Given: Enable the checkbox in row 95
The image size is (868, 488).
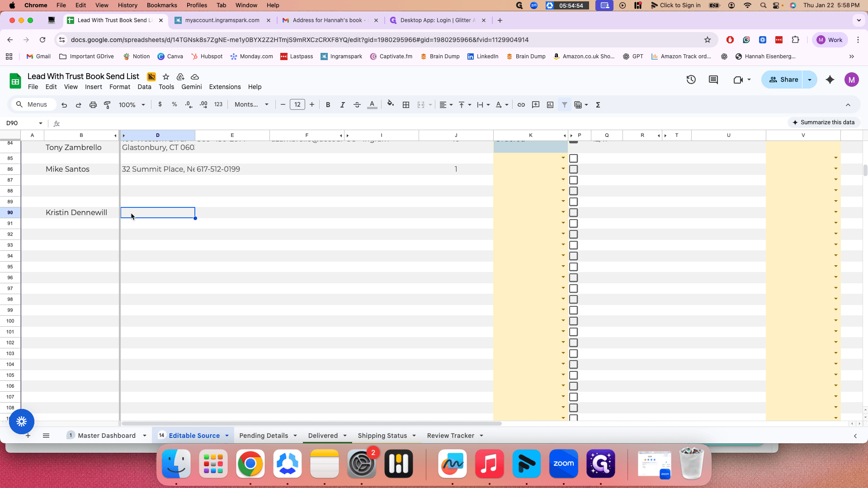Looking at the screenshot, I should tap(574, 267).
